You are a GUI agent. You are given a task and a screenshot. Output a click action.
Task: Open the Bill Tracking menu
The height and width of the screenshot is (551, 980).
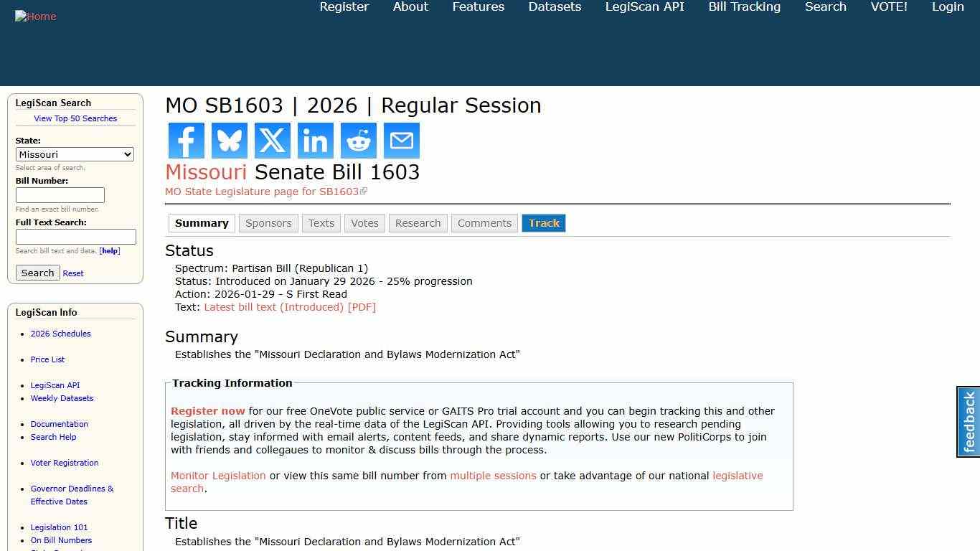click(x=744, y=7)
